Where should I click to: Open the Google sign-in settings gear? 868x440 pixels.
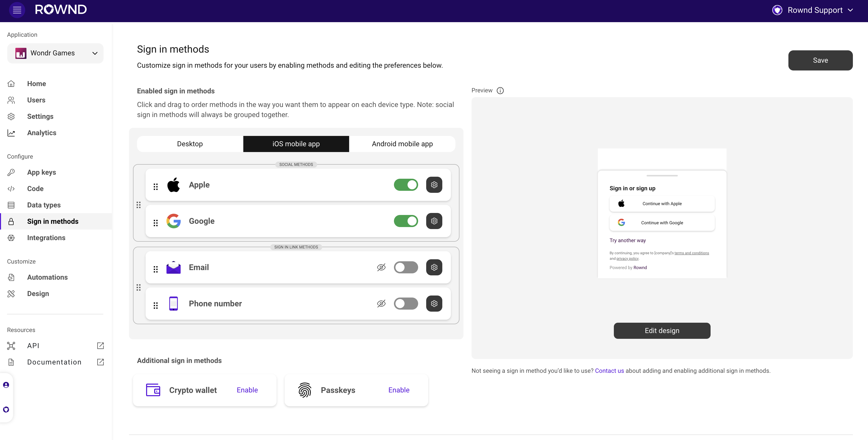[x=434, y=221]
